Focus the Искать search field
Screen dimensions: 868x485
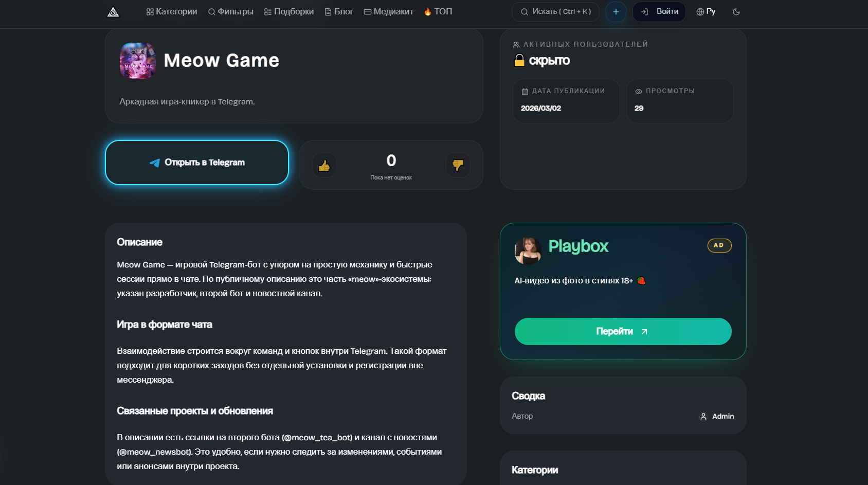(x=555, y=12)
